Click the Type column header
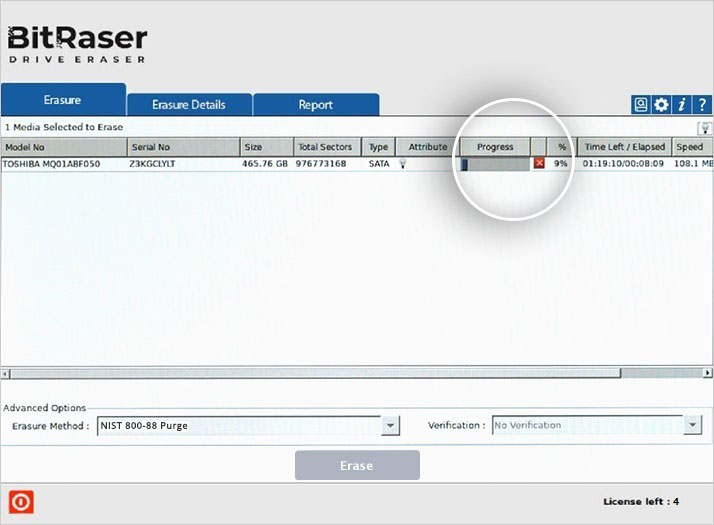The width and height of the screenshot is (714, 525). pyautogui.click(x=379, y=147)
